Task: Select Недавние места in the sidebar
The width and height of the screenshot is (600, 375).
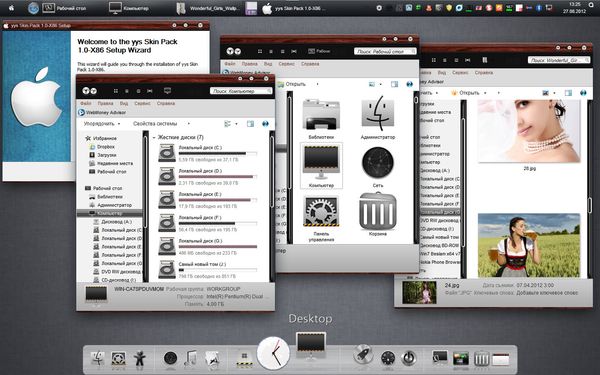Action: pos(115,163)
